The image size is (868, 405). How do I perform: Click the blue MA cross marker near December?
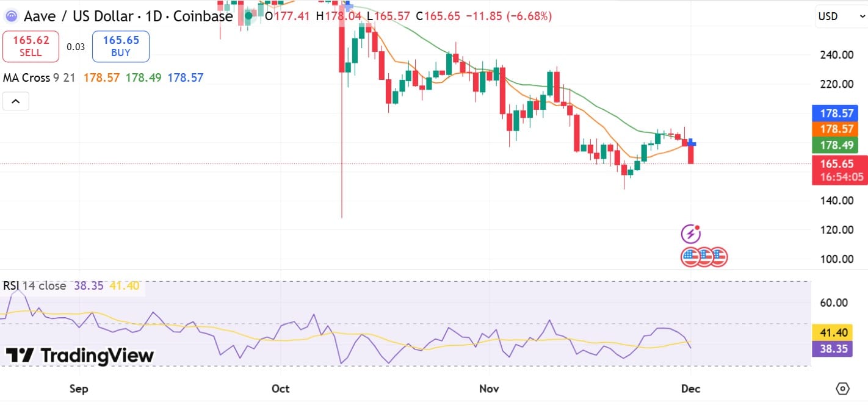point(691,143)
